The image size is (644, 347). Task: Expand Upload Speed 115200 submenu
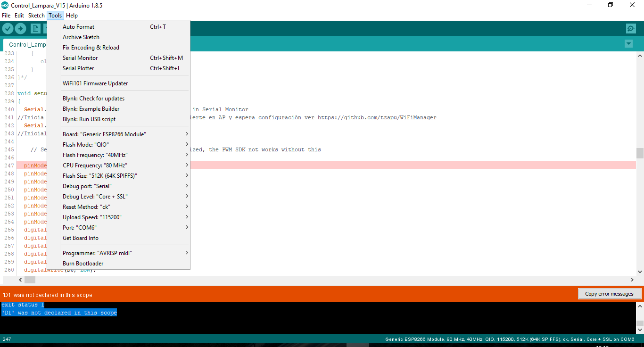tap(118, 217)
